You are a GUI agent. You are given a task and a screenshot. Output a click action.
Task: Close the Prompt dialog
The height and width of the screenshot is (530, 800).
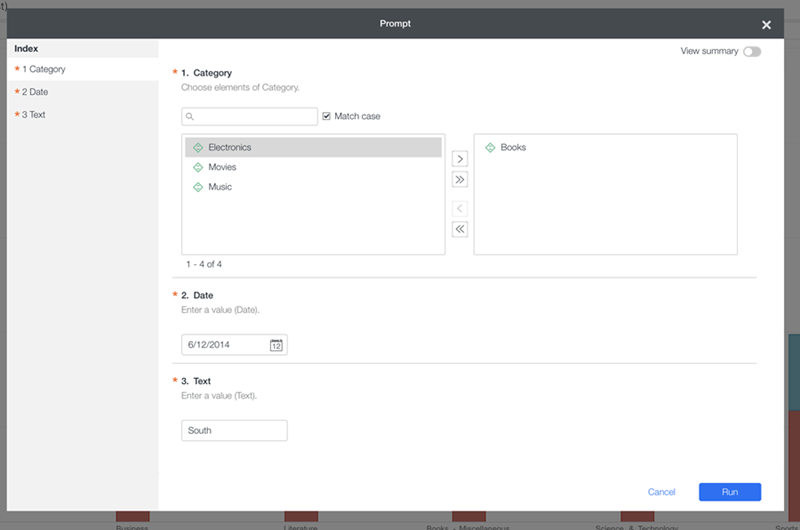pyautogui.click(x=766, y=24)
